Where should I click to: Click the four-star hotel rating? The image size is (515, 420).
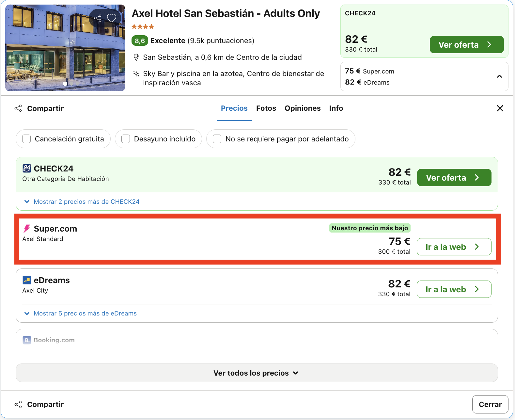pos(143,27)
